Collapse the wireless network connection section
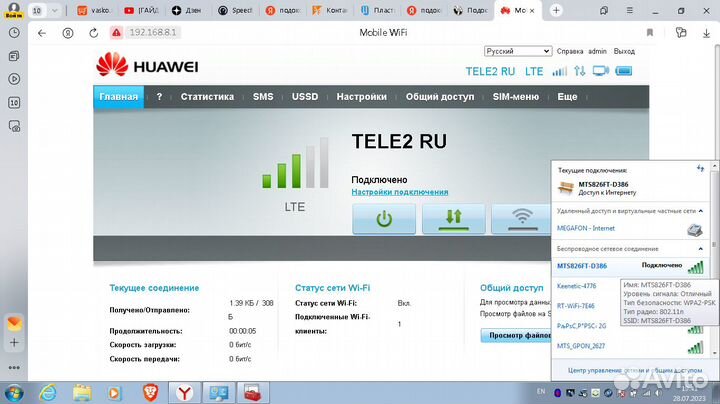The width and height of the screenshot is (720, 404). [701, 249]
